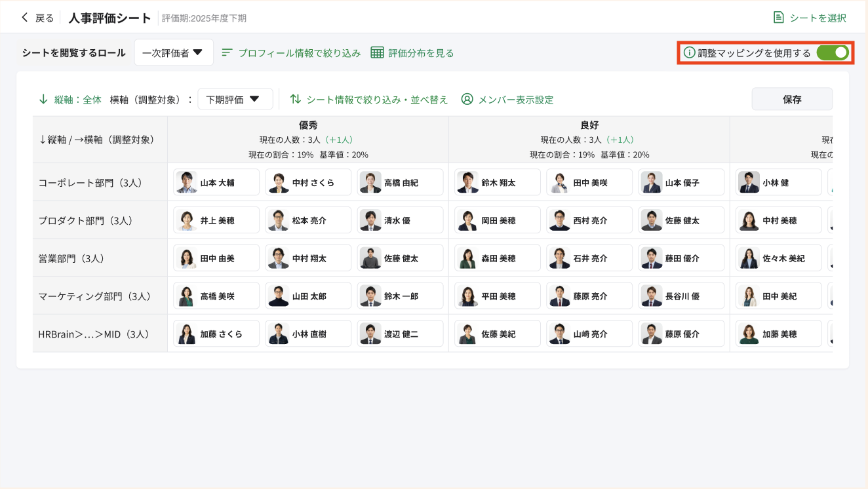Open the 下期評価 horizontal axis dropdown
868x489 pixels.
(x=235, y=98)
